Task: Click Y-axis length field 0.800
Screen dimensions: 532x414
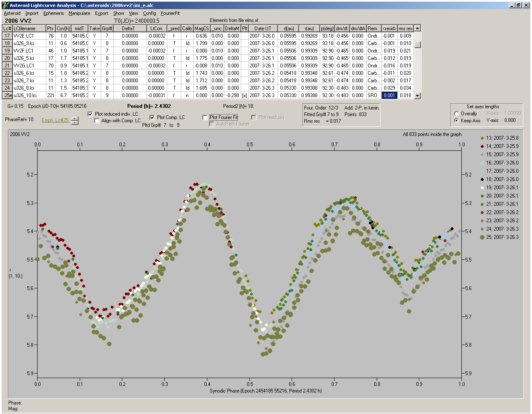Action: point(510,120)
